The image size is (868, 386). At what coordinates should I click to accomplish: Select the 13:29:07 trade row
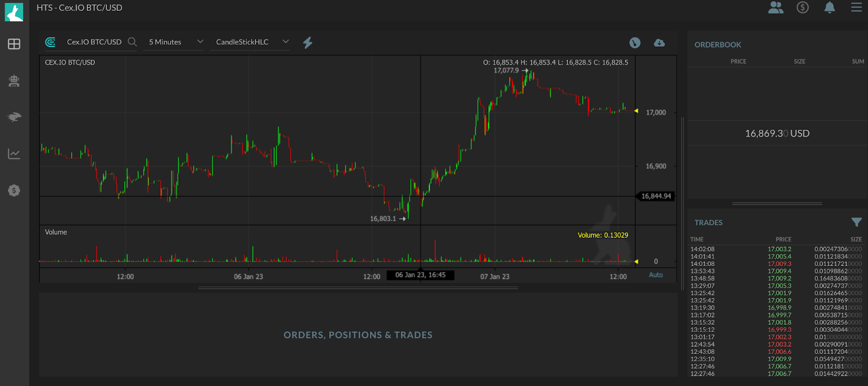(776, 286)
